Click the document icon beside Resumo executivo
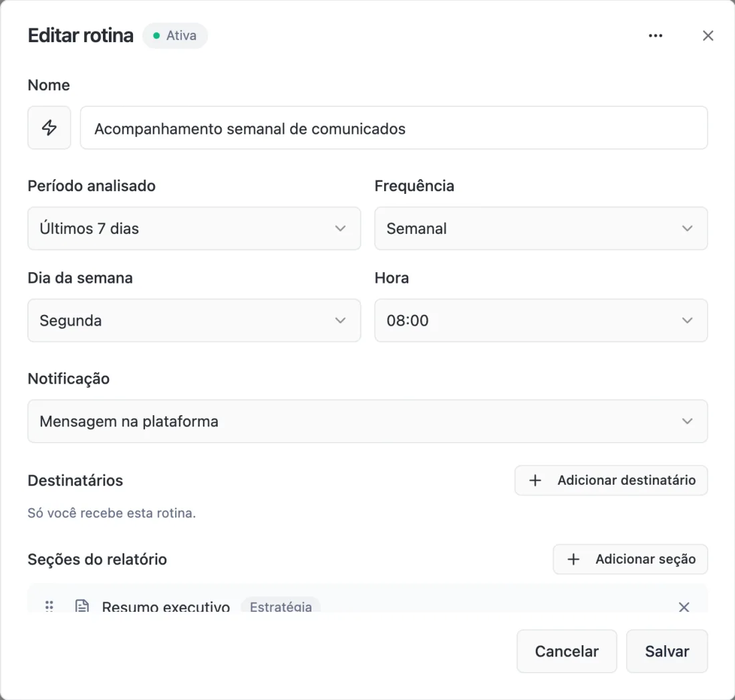 click(x=82, y=606)
